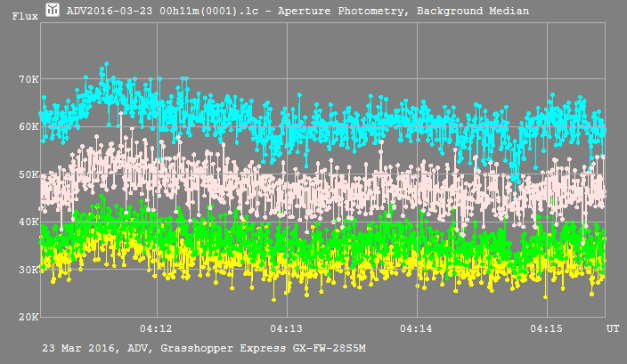Click the Grasshopper Express camera footer text
The height and width of the screenshot is (364, 627).
[x=204, y=346]
